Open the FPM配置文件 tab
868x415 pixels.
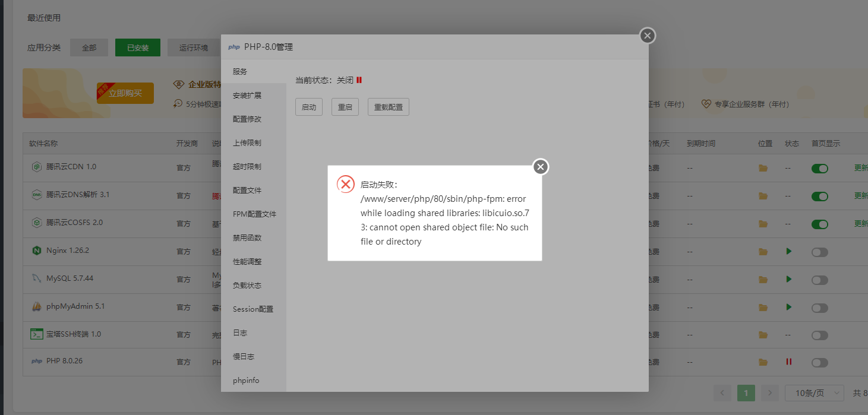click(254, 214)
